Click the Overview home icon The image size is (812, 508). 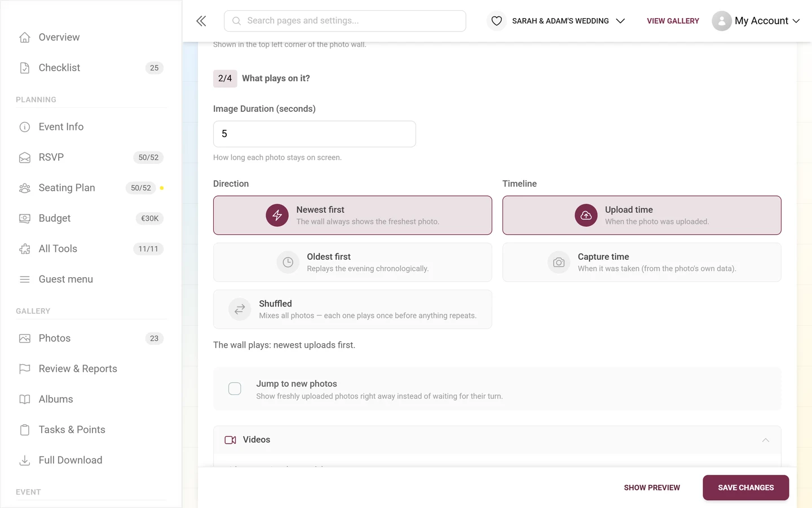click(25, 37)
